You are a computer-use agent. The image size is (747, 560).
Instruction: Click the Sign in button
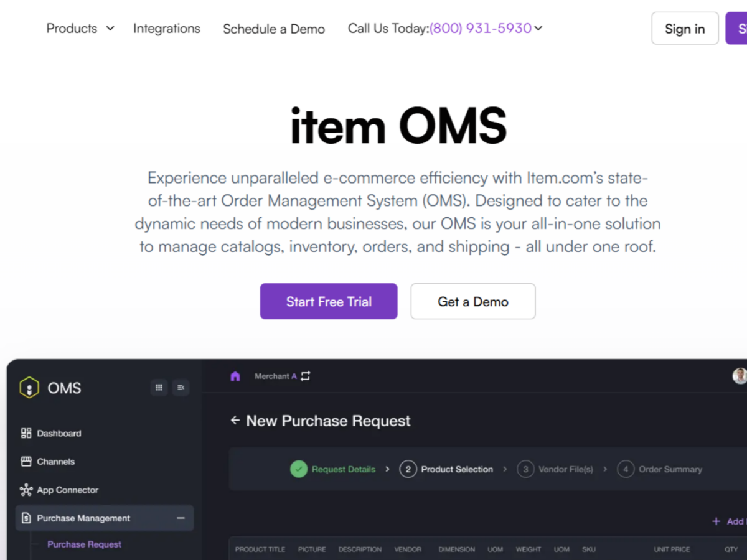(685, 29)
